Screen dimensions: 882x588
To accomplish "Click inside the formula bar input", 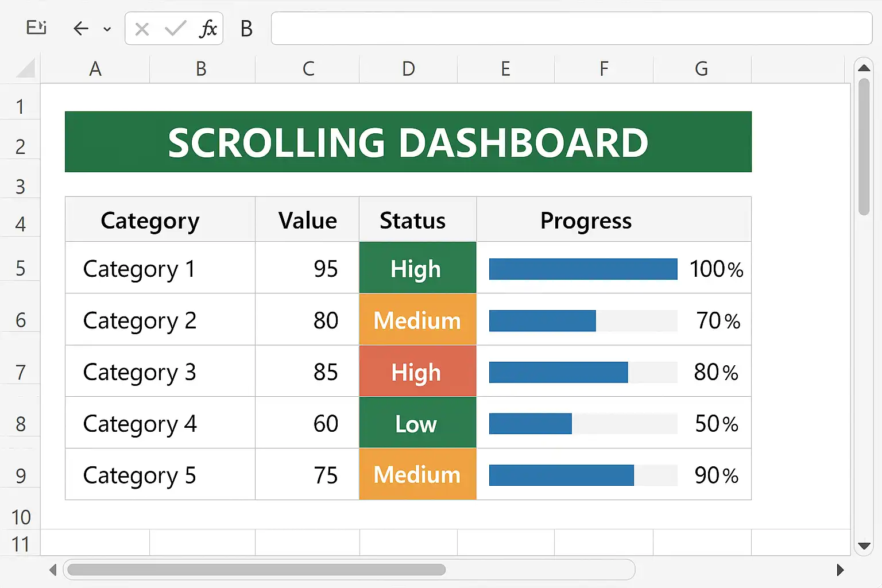I will point(571,28).
